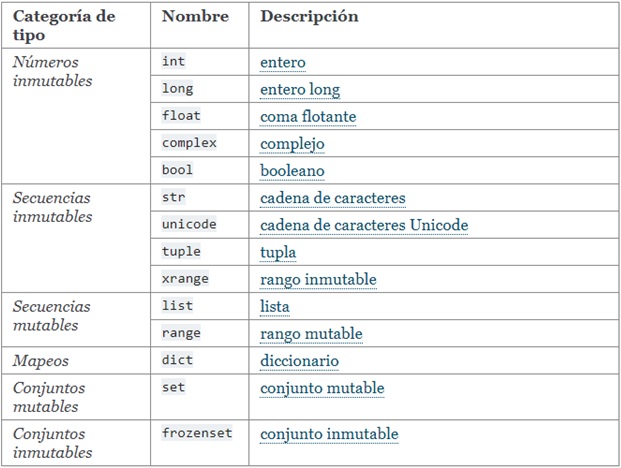621x468 pixels.
Task: Click the 'tupla' link
Action: (278, 252)
